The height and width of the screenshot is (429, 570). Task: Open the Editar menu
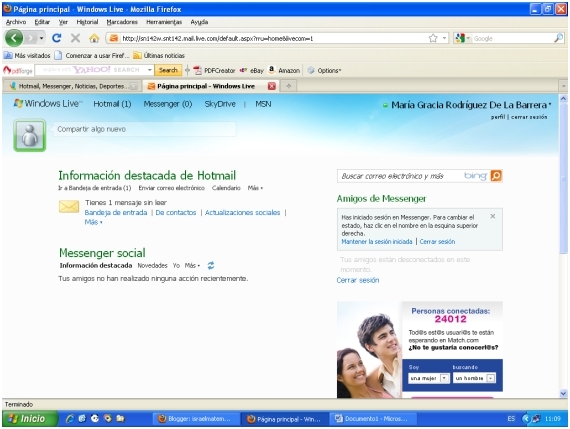pos(42,22)
